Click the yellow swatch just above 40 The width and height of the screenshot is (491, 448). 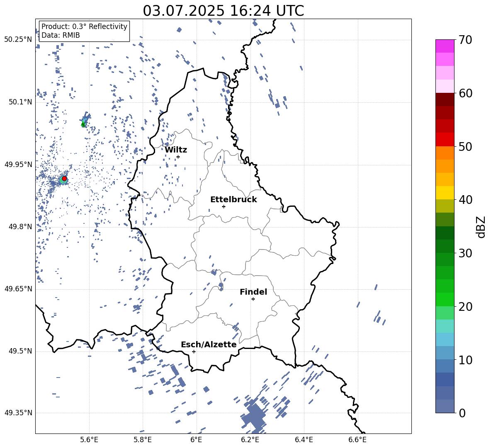click(445, 193)
